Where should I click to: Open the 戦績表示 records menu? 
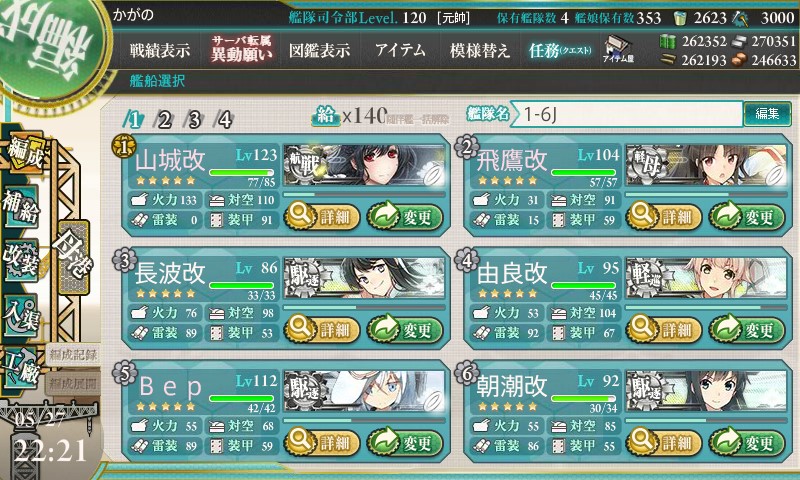160,50
